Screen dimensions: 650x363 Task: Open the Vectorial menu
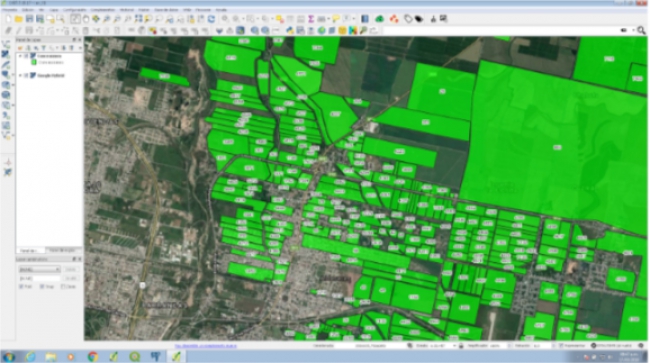click(127, 10)
